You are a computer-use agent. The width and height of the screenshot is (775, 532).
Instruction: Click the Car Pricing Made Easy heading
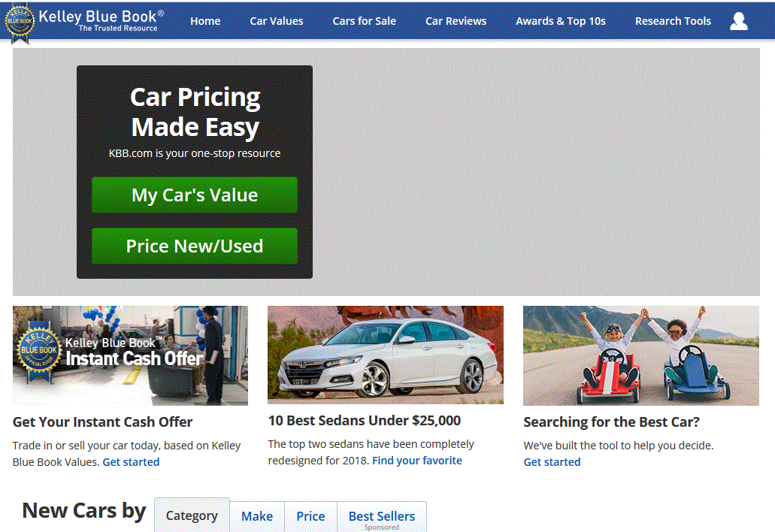coord(195,112)
